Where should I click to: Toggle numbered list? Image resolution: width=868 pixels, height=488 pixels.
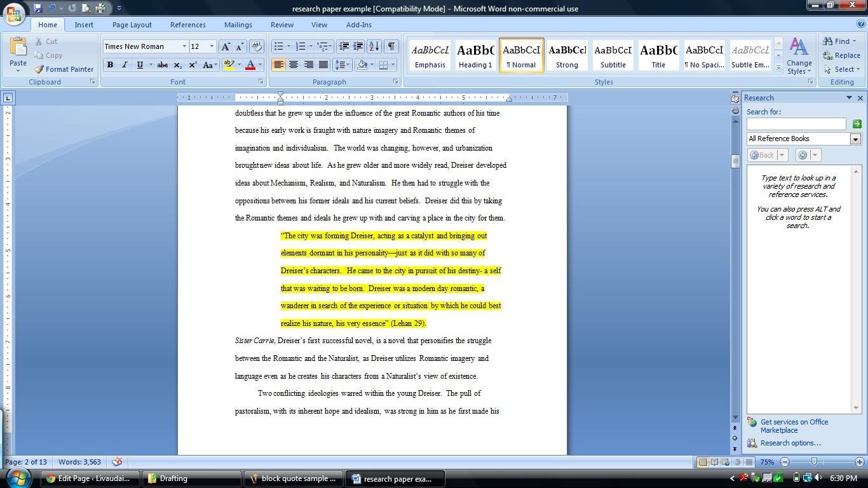pos(301,46)
